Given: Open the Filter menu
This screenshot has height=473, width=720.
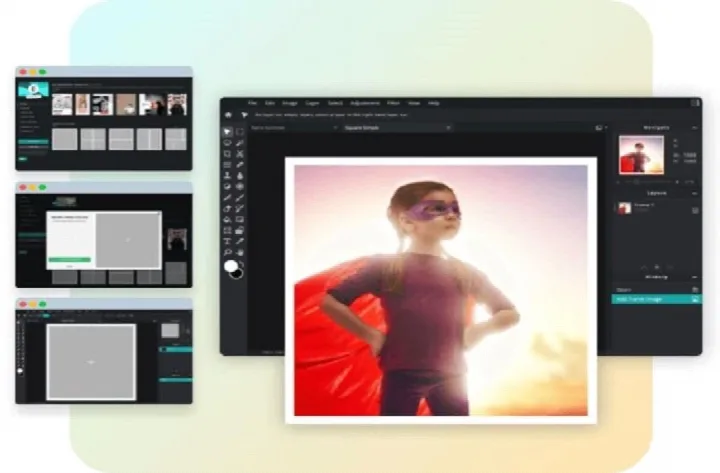Looking at the screenshot, I should [393, 103].
